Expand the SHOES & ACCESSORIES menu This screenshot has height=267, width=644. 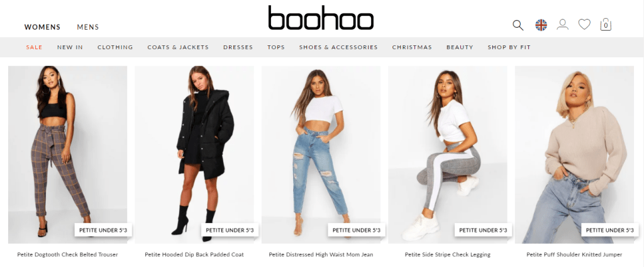coord(338,47)
